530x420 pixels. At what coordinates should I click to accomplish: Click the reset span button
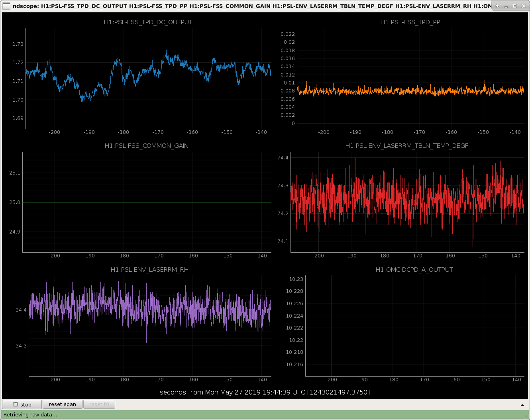(x=63, y=404)
